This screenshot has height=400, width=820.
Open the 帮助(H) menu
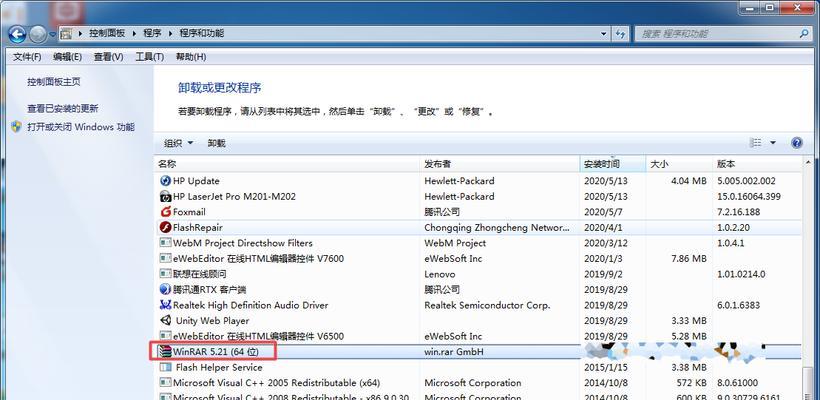click(191, 56)
